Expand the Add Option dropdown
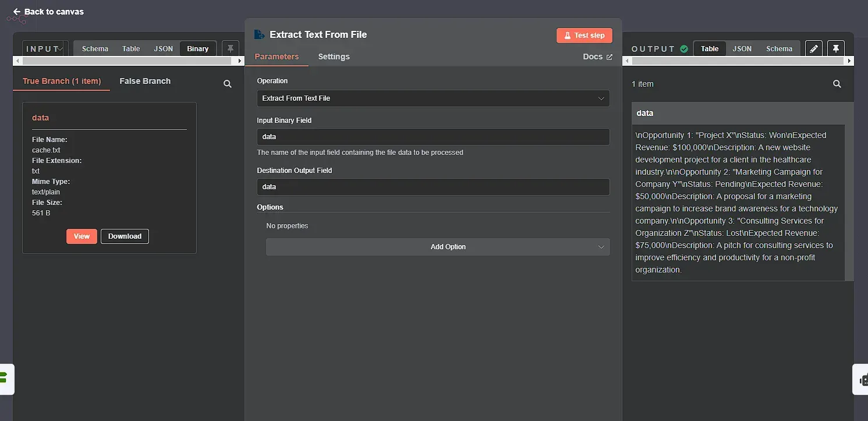The image size is (868, 421). coord(438,246)
